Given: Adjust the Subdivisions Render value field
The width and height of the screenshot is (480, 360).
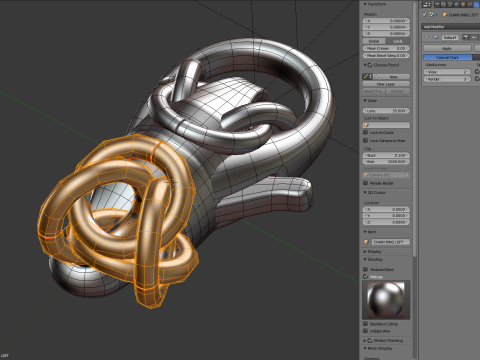Looking at the screenshot, I should point(447,79).
